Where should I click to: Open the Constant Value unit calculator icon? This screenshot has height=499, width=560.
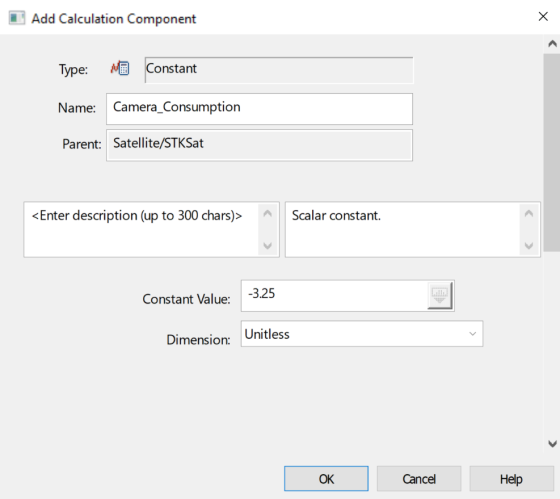440,295
